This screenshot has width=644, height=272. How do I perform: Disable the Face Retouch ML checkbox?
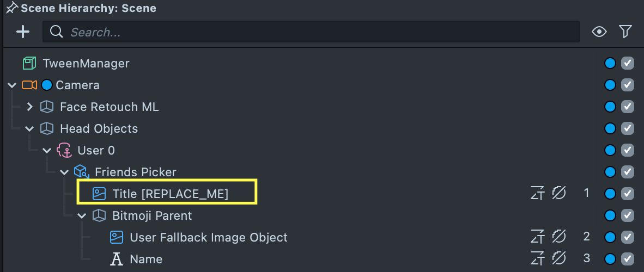[x=628, y=107]
